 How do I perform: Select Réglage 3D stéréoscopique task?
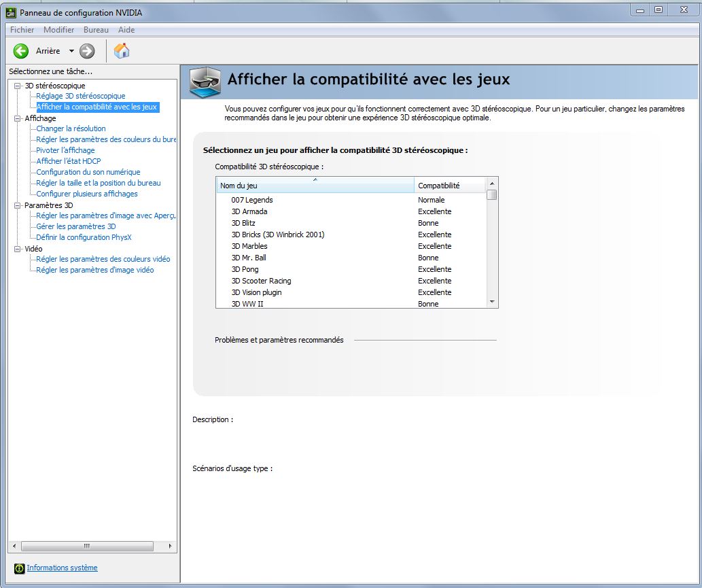[x=81, y=96]
